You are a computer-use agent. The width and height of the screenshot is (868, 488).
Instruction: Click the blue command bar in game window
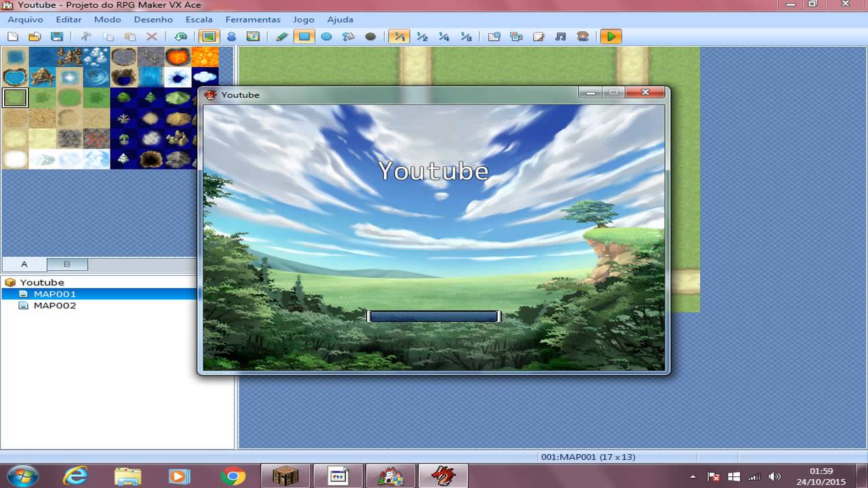point(433,317)
